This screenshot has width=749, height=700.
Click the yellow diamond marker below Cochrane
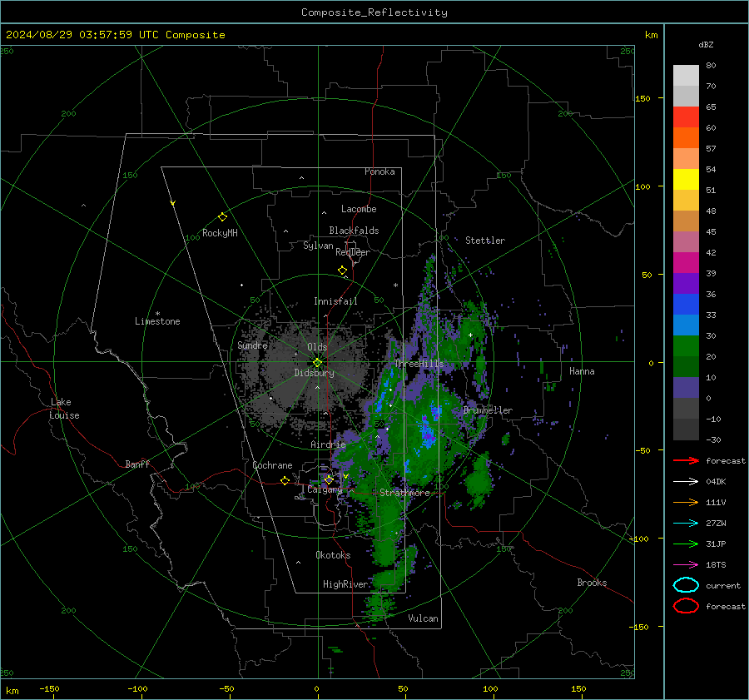point(285,480)
